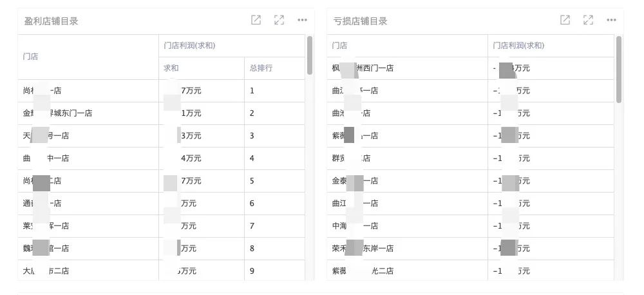Click the 盈利店铺目录 panel title

click(x=52, y=21)
